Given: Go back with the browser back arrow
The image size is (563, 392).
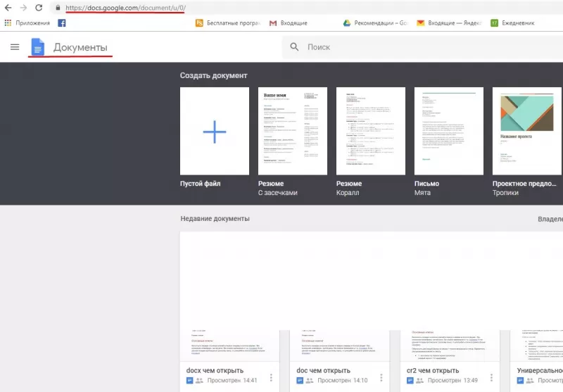Looking at the screenshot, I should [x=8, y=8].
